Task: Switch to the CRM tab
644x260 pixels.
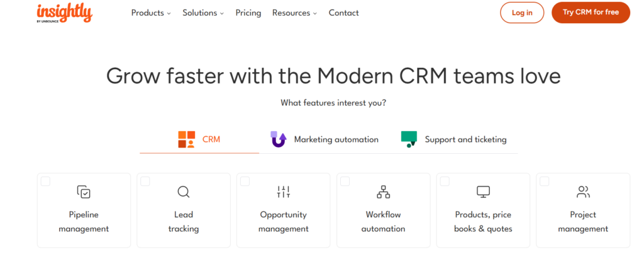Action: pyautogui.click(x=199, y=139)
